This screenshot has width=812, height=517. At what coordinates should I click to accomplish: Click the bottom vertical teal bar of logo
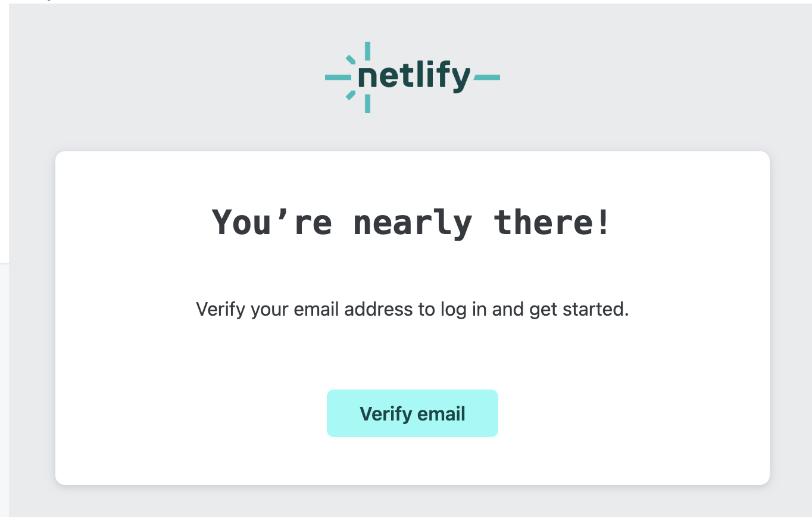[x=367, y=104]
